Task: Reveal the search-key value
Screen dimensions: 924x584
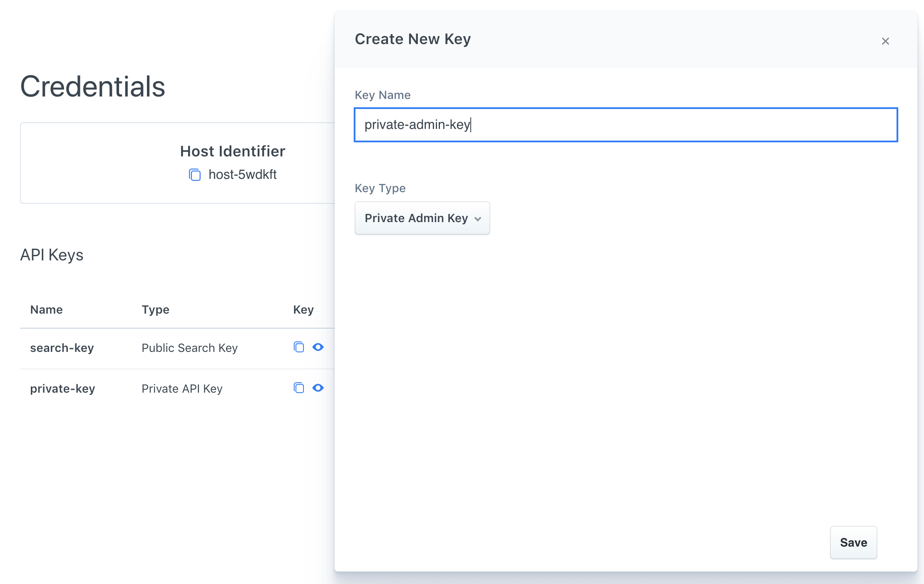Action: (x=318, y=347)
